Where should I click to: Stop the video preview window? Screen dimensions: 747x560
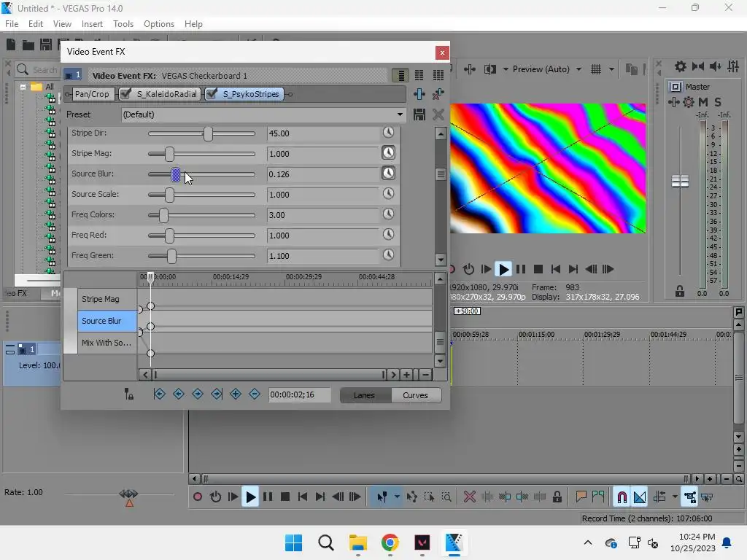(x=538, y=270)
